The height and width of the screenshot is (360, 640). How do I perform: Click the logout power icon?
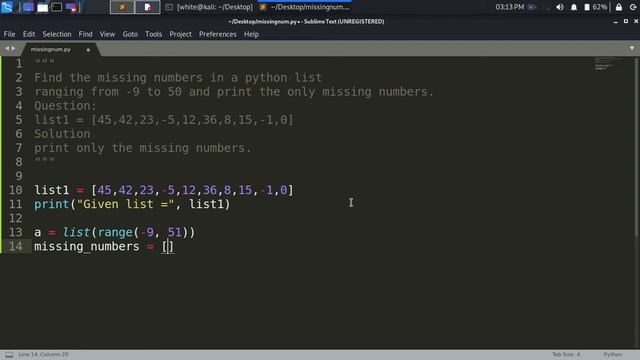tap(633, 7)
